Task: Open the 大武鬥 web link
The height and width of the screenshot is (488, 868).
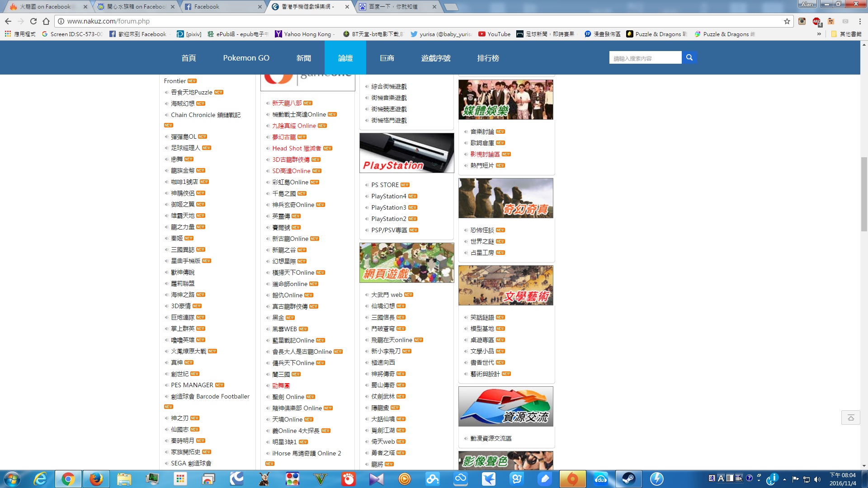Action: 387,295
